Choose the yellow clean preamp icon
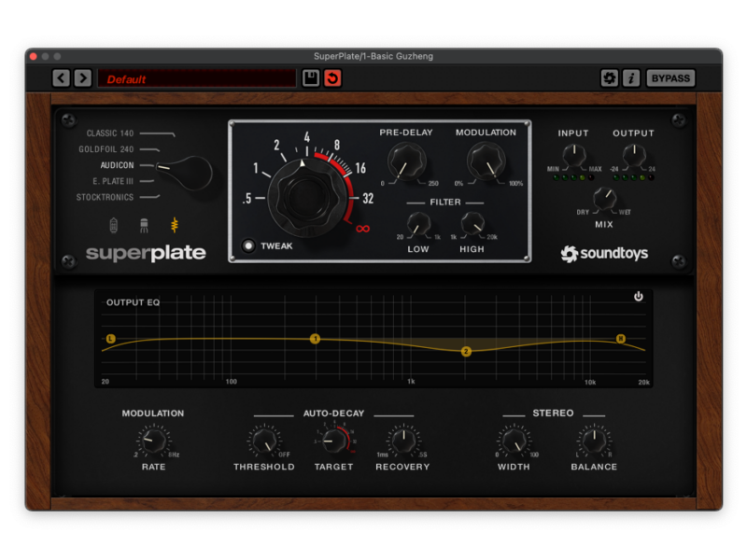The image size is (747, 560). 175,225
